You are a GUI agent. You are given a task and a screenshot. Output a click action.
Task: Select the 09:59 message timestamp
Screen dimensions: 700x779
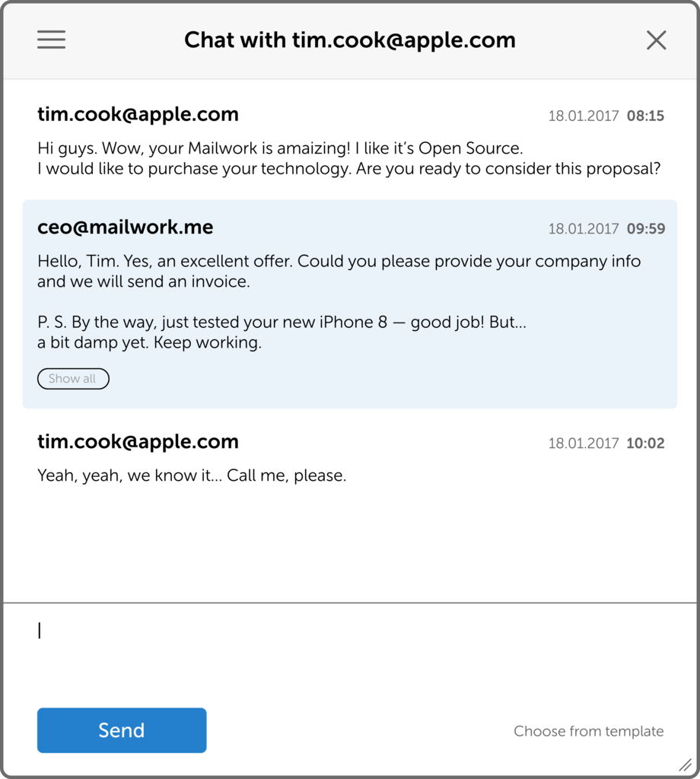pyautogui.click(x=646, y=228)
